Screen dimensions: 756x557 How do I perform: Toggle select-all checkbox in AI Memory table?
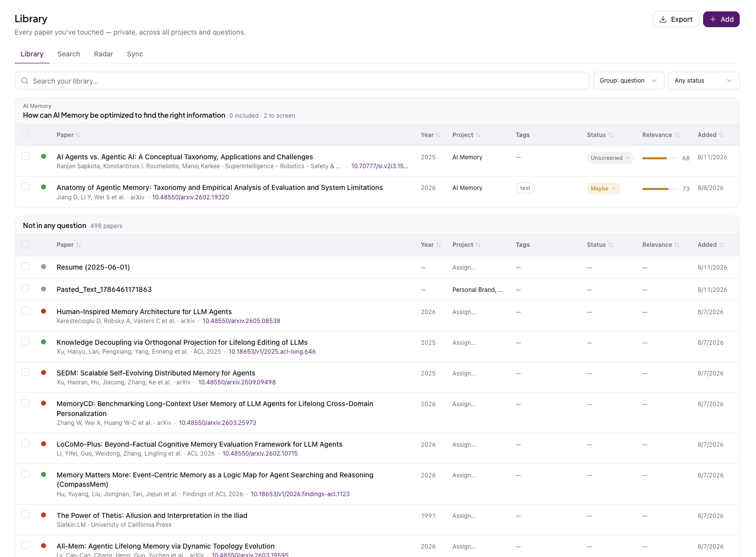25,134
